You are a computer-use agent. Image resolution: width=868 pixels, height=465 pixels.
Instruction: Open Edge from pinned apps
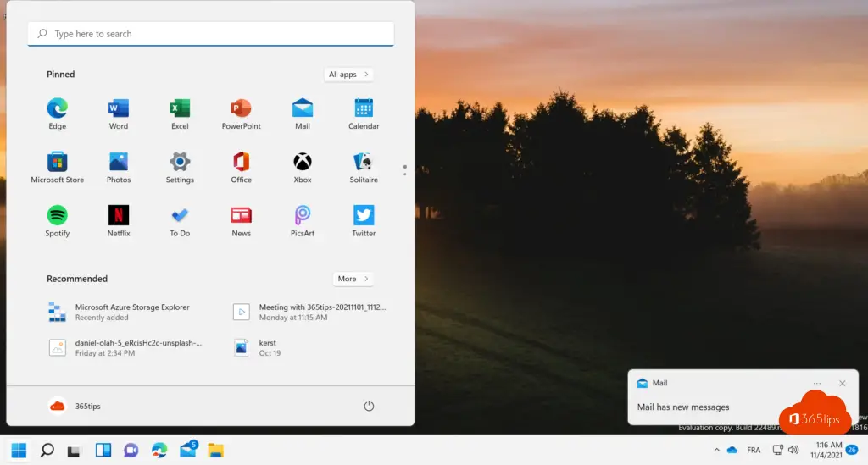(x=57, y=113)
